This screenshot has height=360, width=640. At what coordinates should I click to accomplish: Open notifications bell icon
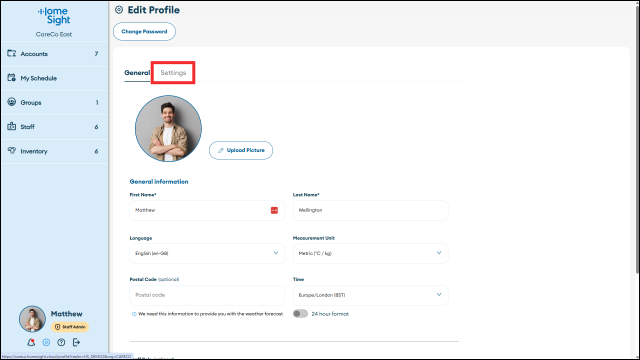(x=31, y=342)
